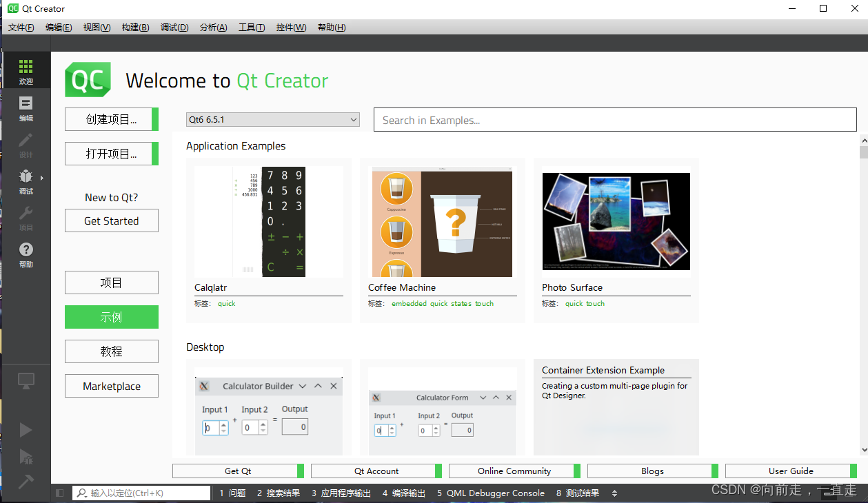Expand the Debug mode side arrow
868x503 pixels.
tap(42, 178)
